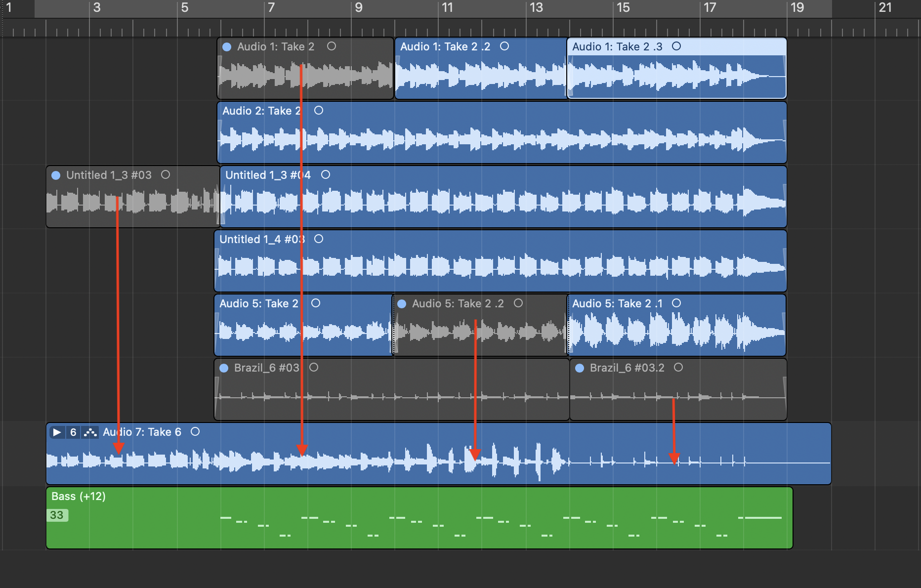The height and width of the screenshot is (588, 921).
Task: Click the "Audio 5: Take 2 .1" region name
Action: pyautogui.click(x=617, y=303)
